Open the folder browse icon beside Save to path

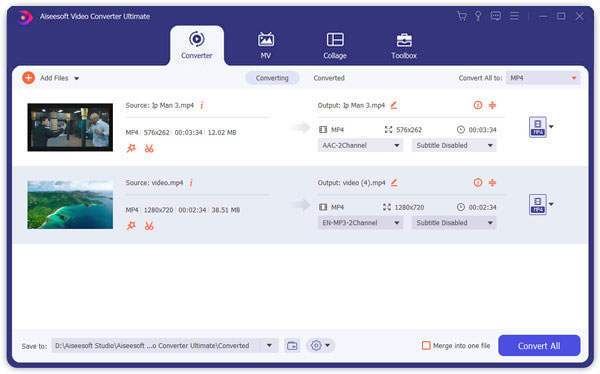[292, 346]
